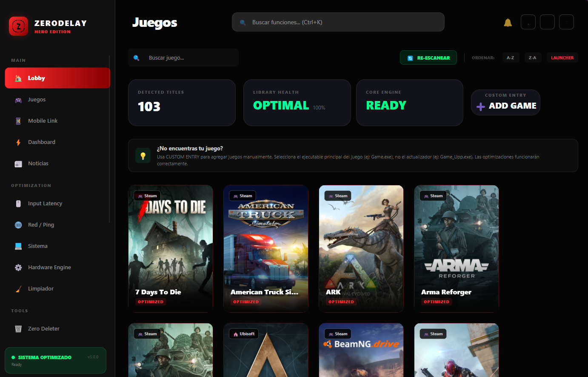The width and height of the screenshot is (588, 377).
Task: Click the 100% library health value
Action: 319,108
